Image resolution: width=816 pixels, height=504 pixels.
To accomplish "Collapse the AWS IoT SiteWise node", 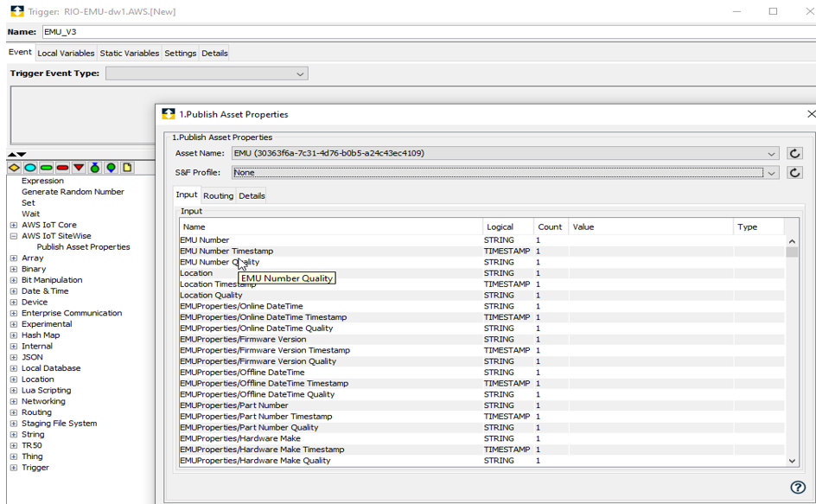I will (x=14, y=236).
